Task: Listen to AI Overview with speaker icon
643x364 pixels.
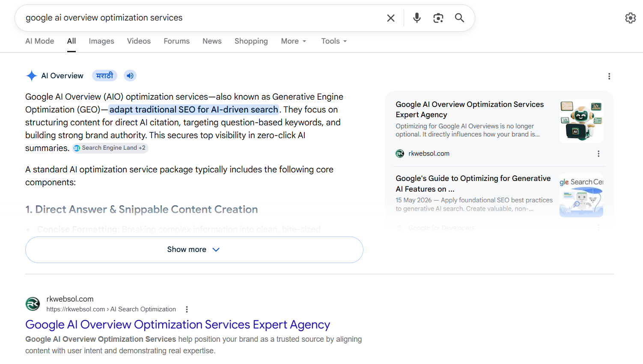Action: tap(130, 76)
